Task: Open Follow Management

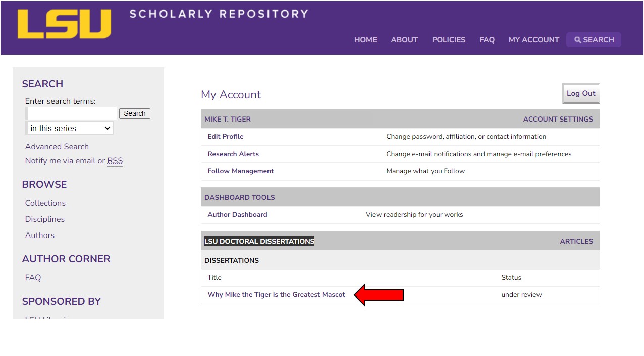Action: tap(240, 171)
